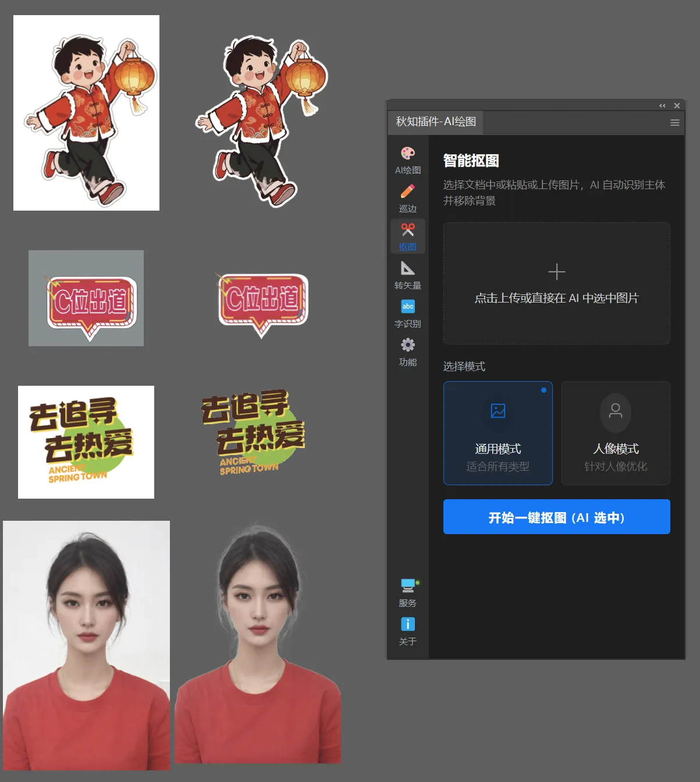Image resolution: width=700 pixels, height=782 pixels.
Task: Click the plus icon in upload area
Action: pyautogui.click(x=556, y=271)
